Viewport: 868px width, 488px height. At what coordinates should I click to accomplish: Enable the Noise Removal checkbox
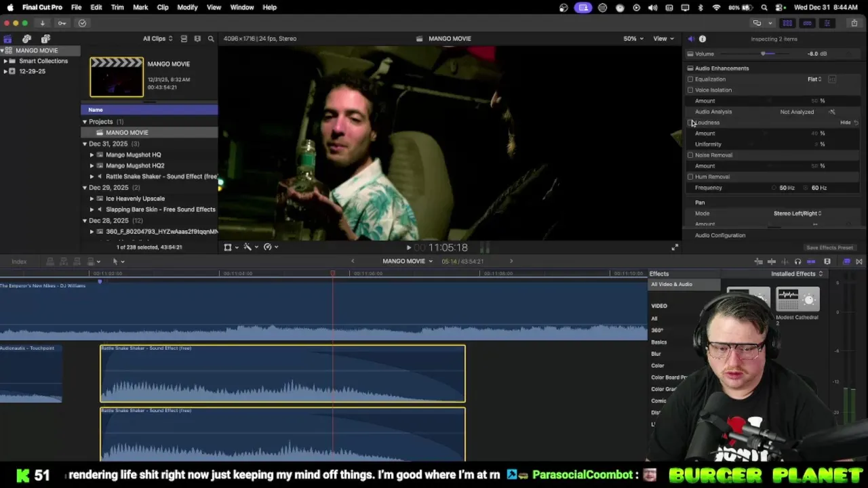(690, 155)
